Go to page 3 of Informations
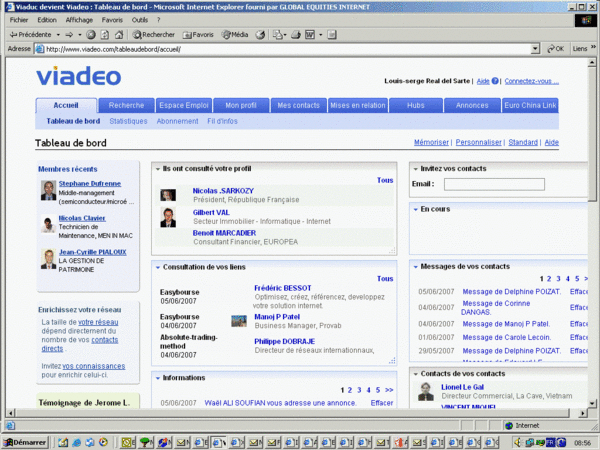Viewport: 600px width, 450px height. click(x=359, y=390)
